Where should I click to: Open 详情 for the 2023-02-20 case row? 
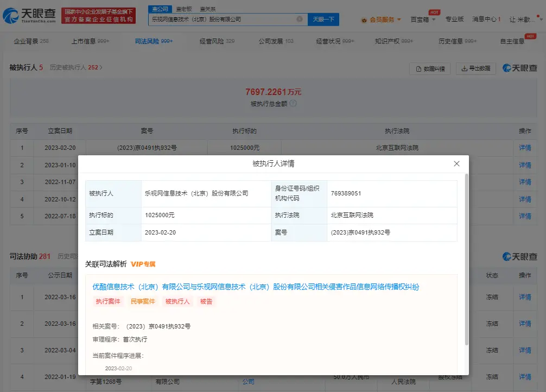coord(525,148)
